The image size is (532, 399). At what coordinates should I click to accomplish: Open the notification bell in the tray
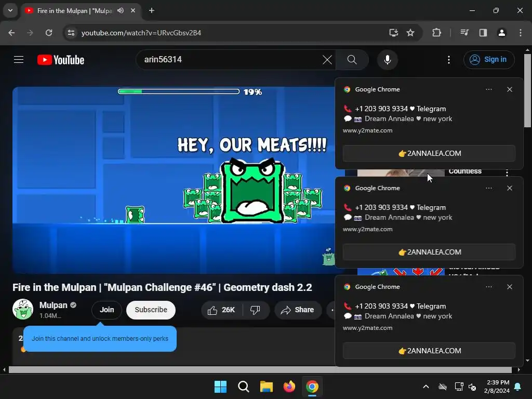tap(518, 387)
